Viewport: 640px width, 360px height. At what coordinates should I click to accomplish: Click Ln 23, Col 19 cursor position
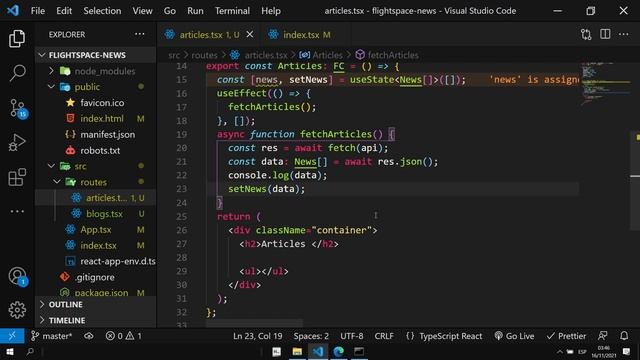click(258, 336)
